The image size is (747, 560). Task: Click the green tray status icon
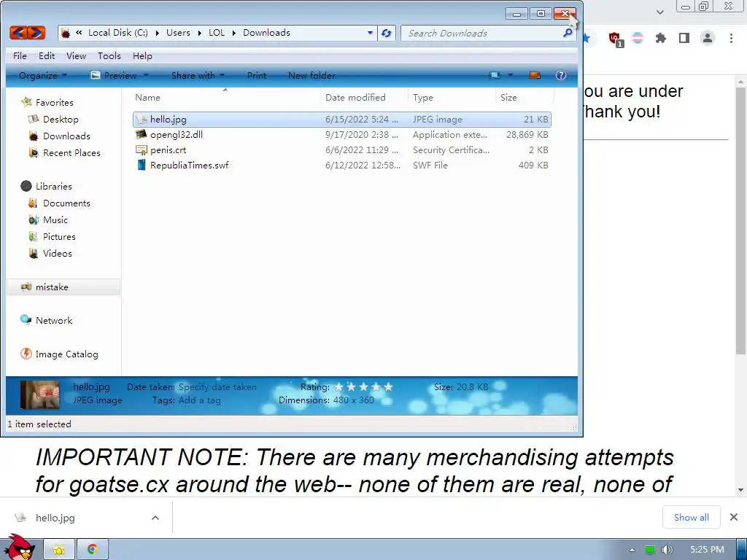point(649,550)
